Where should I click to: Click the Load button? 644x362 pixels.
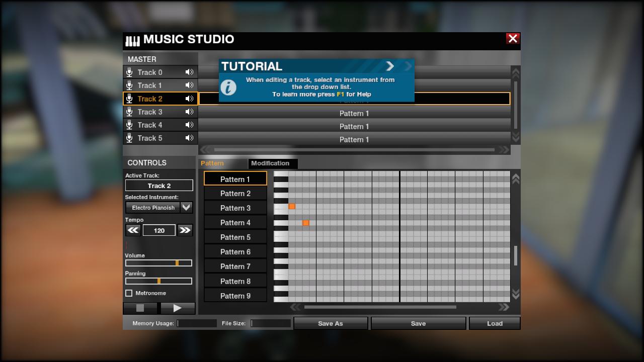tap(495, 323)
